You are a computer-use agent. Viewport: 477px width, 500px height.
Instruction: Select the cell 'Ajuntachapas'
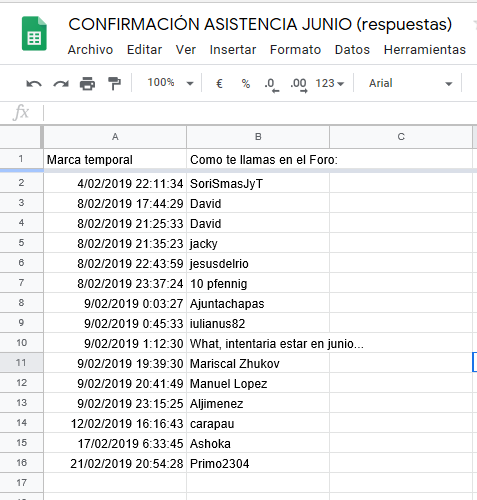click(x=258, y=303)
